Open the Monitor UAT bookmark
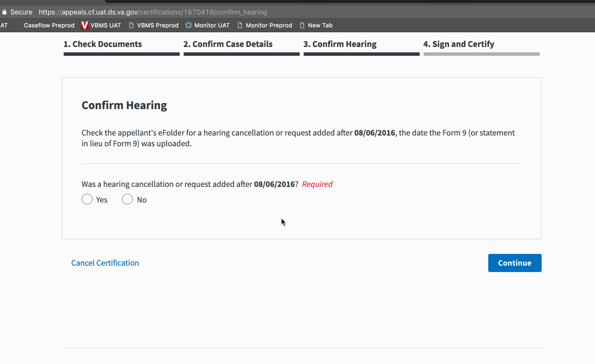The width and height of the screenshot is (595, 364). [207, 25]
